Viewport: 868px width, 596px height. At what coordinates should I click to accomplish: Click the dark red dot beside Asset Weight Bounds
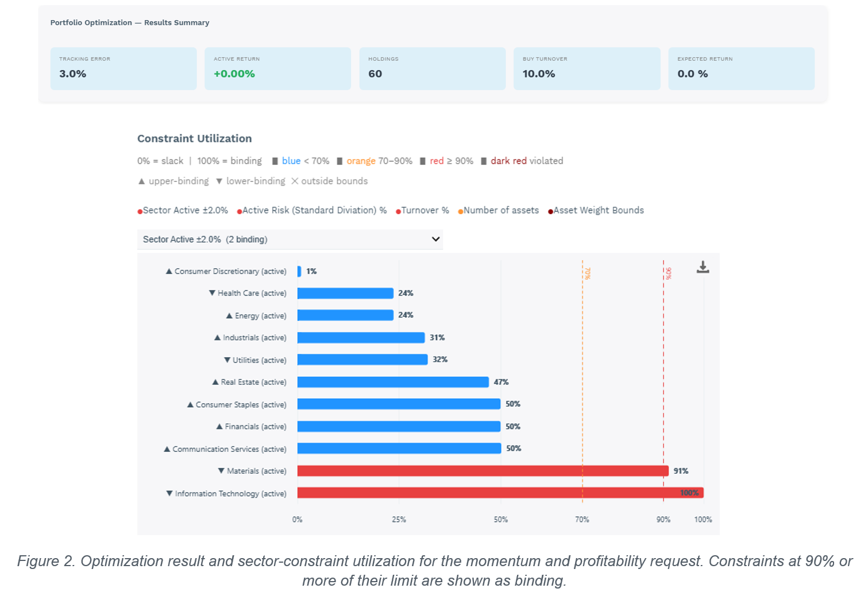(550, 212)
